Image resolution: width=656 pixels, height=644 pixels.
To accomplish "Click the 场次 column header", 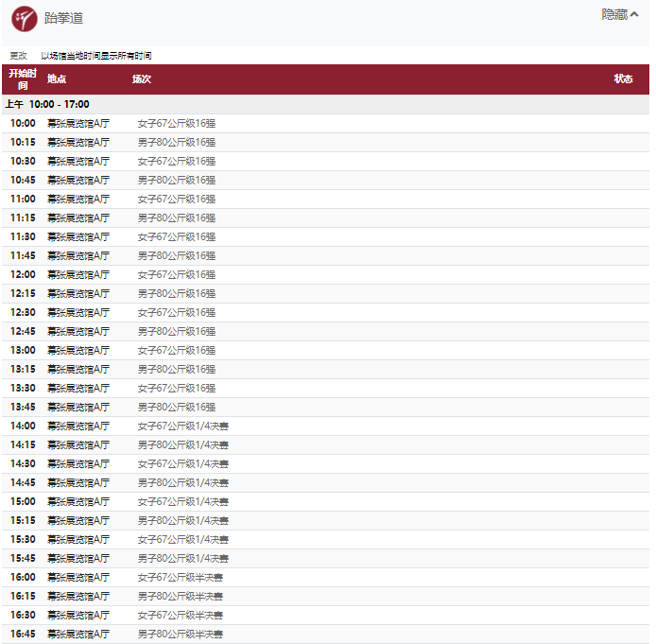I will [142, 79].
